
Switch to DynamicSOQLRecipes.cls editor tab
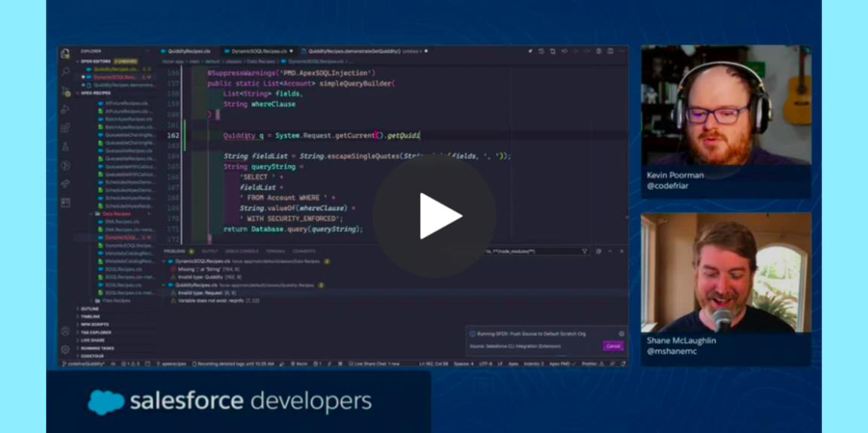[258, 51]
